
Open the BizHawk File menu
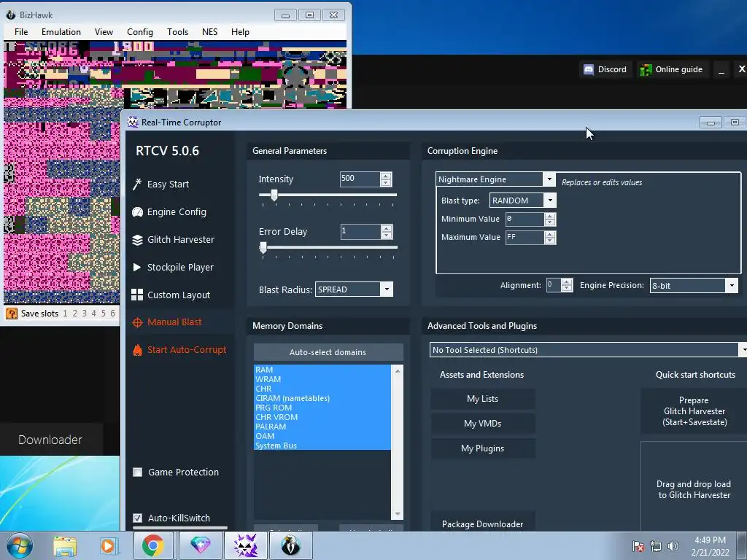(21, 32)
